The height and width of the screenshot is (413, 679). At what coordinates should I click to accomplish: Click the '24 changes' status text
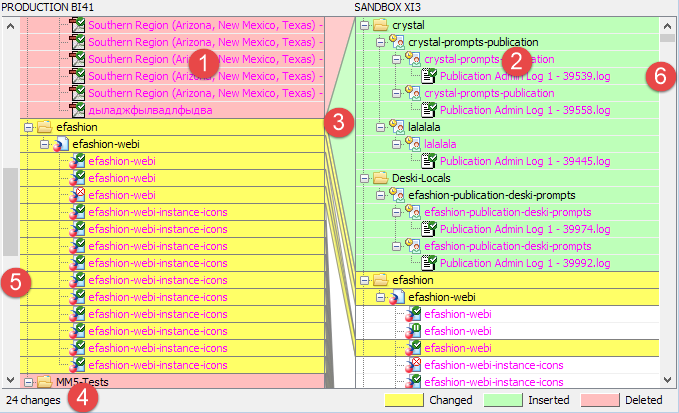(x=33, y=400)
